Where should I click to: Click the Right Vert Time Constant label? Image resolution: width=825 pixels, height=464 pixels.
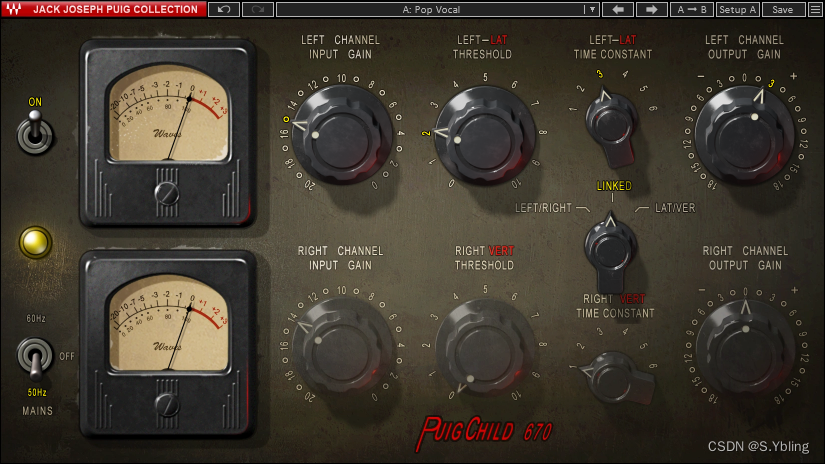point(615,306)
